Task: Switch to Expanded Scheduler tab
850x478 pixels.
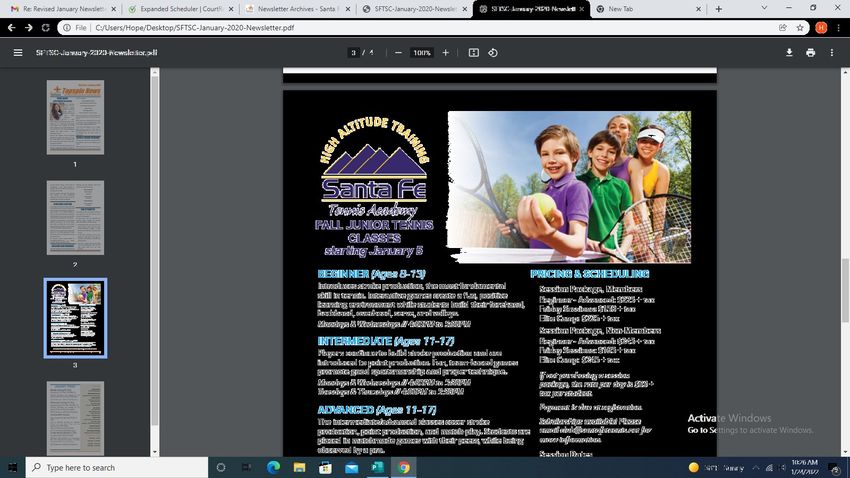Action: coord(182,9)
